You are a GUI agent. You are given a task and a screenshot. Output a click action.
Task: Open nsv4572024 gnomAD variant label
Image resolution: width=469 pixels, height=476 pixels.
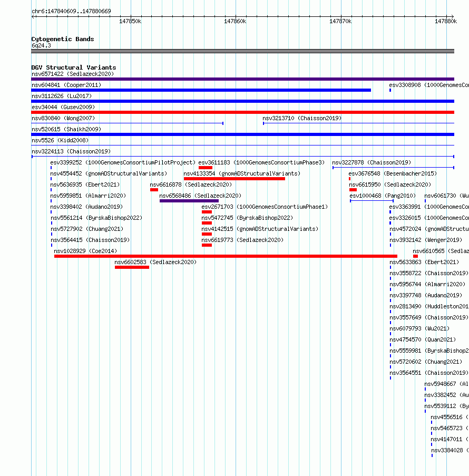point(429,229)
